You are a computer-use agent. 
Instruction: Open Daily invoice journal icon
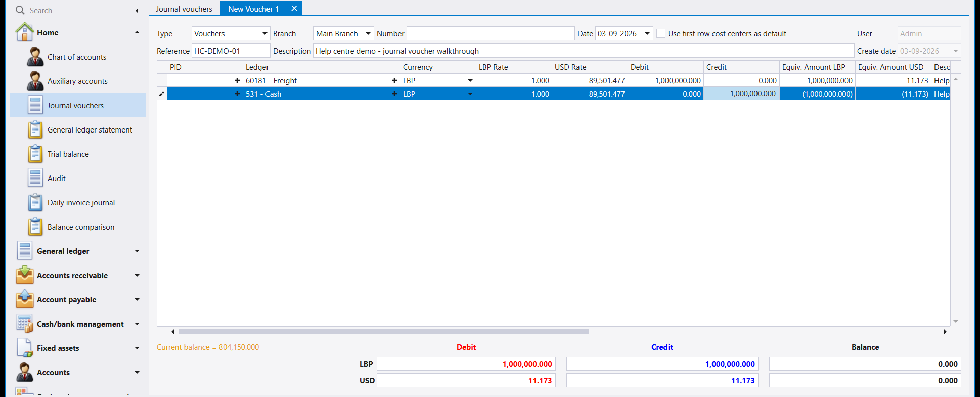point(35,202)
